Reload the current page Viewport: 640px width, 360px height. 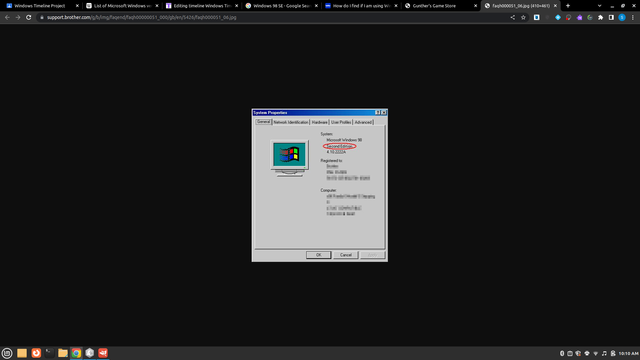[29, 18]
